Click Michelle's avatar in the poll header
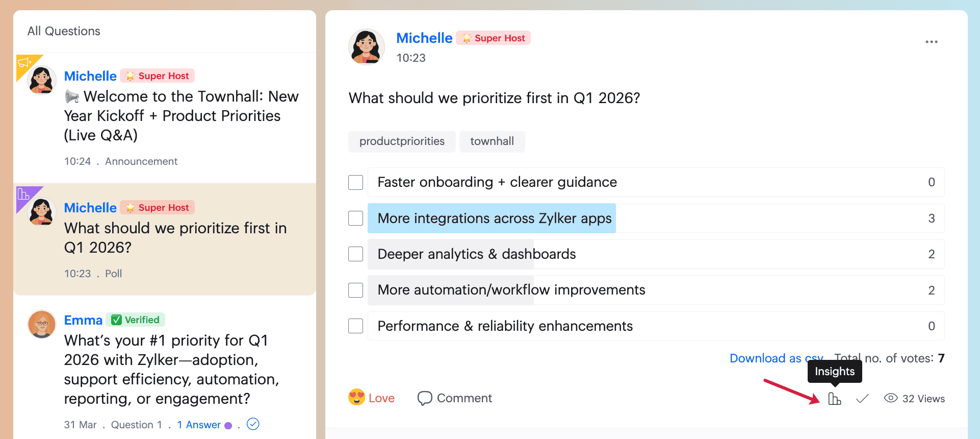This screenshot has width=980, height=439. point(367,47)
